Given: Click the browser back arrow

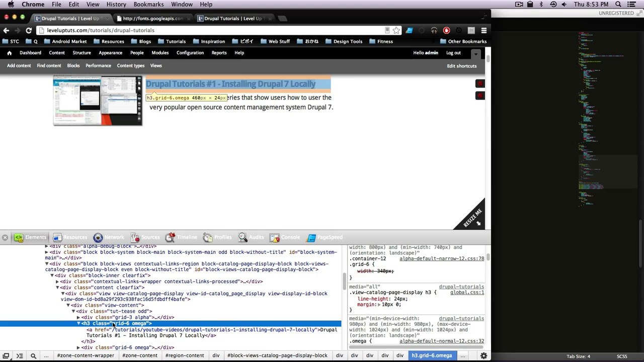Looking at the screenshot, I should pyautogui.click(x=7, y=30).
